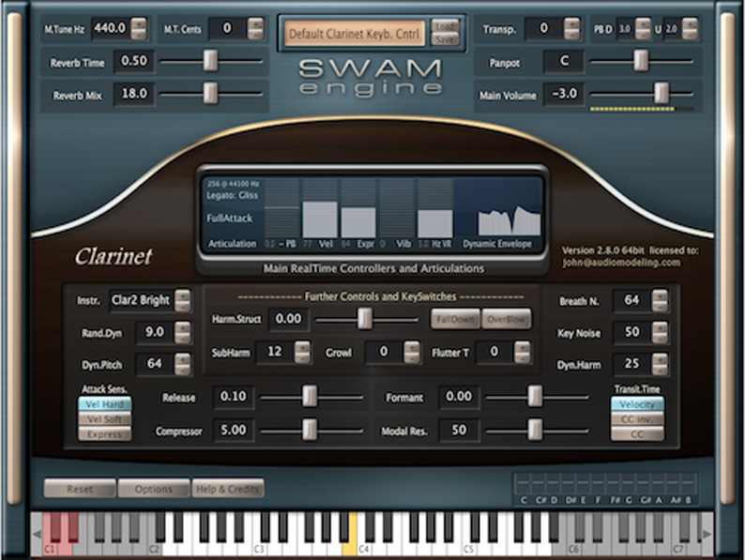Click the Reverb Time slider handle

pyautogui.click(x=210, y=61)
